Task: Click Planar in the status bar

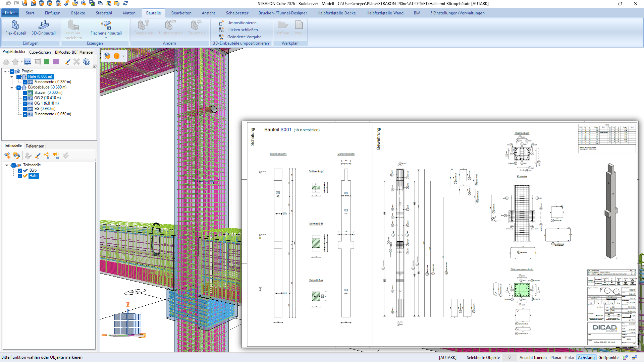Action: coord(556,358)
